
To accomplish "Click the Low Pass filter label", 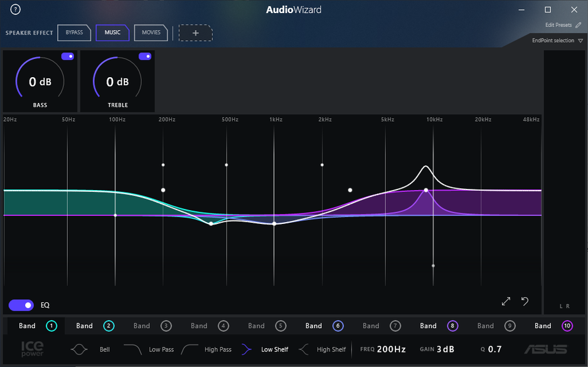I will tap(161, 349).
